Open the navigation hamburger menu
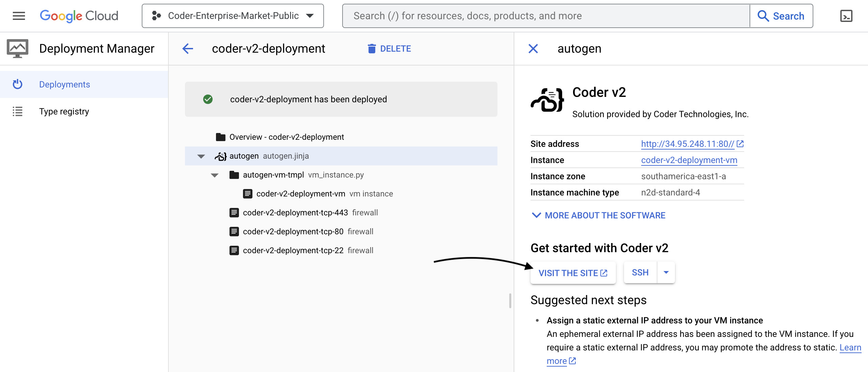The width and height of the screenshot is (868, 372). 19,16
